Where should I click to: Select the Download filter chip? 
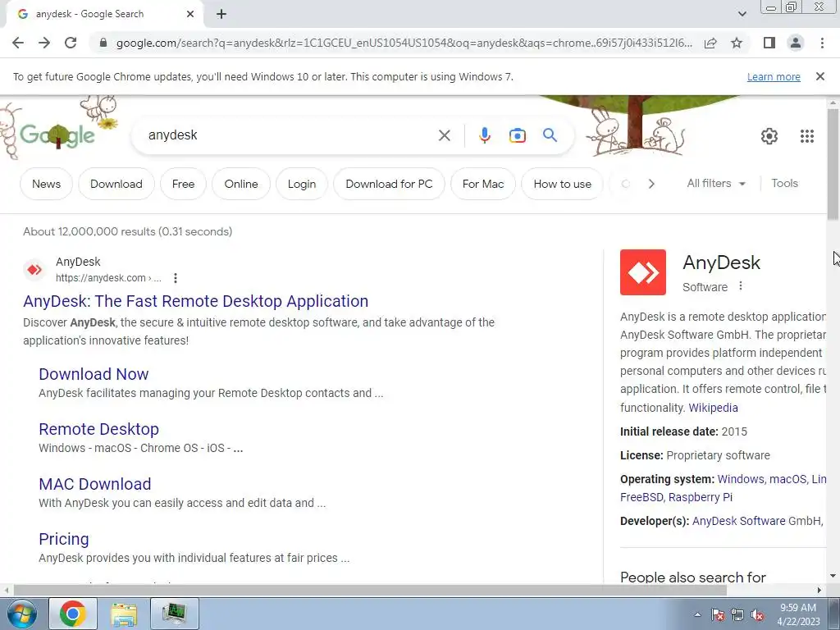point(116,184)
